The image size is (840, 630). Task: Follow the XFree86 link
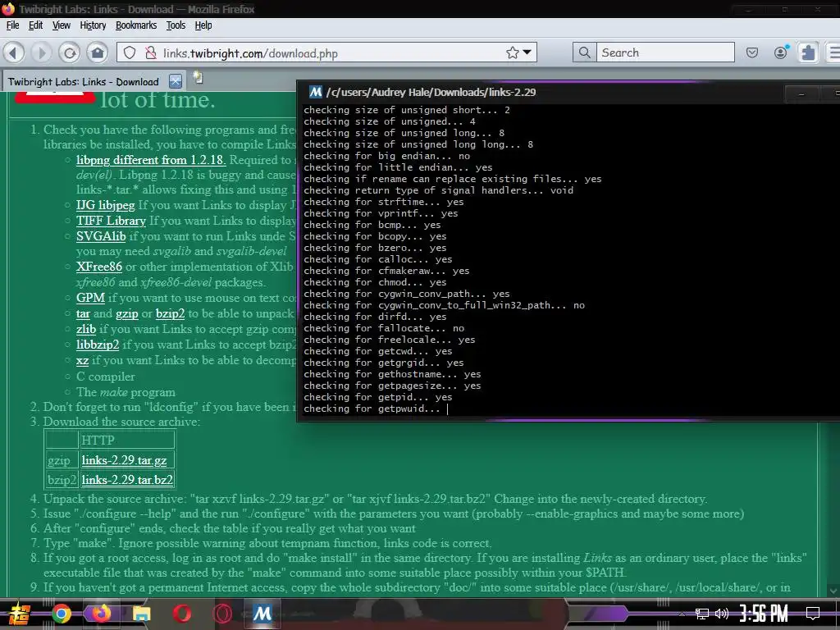tap(99, 267)
